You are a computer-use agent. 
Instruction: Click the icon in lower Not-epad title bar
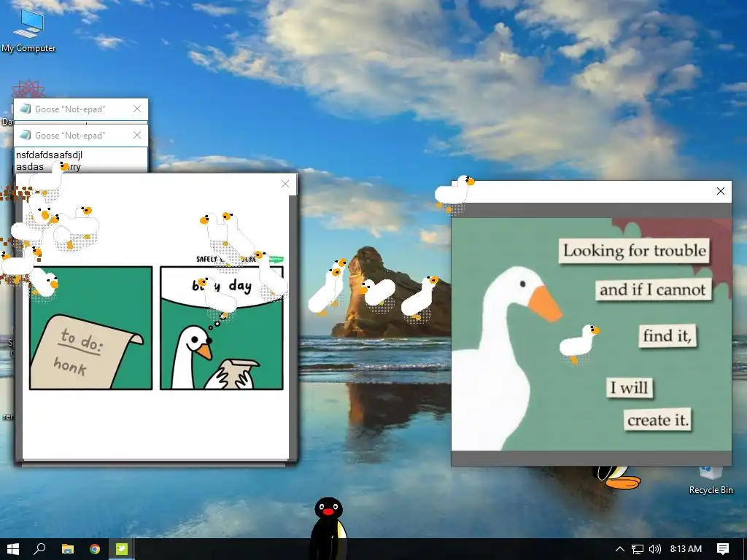26,135
